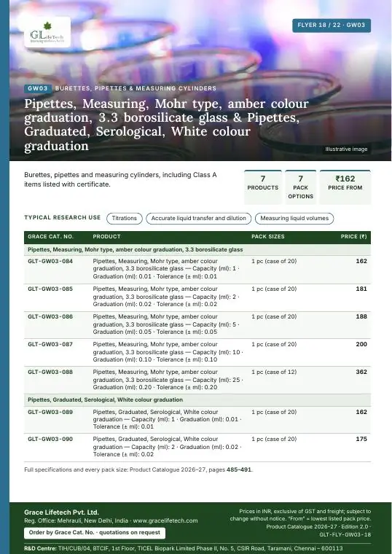The image size is (392, 554).
Task: Click the PRODUCT column header
Action: click(x=106, y=237)
